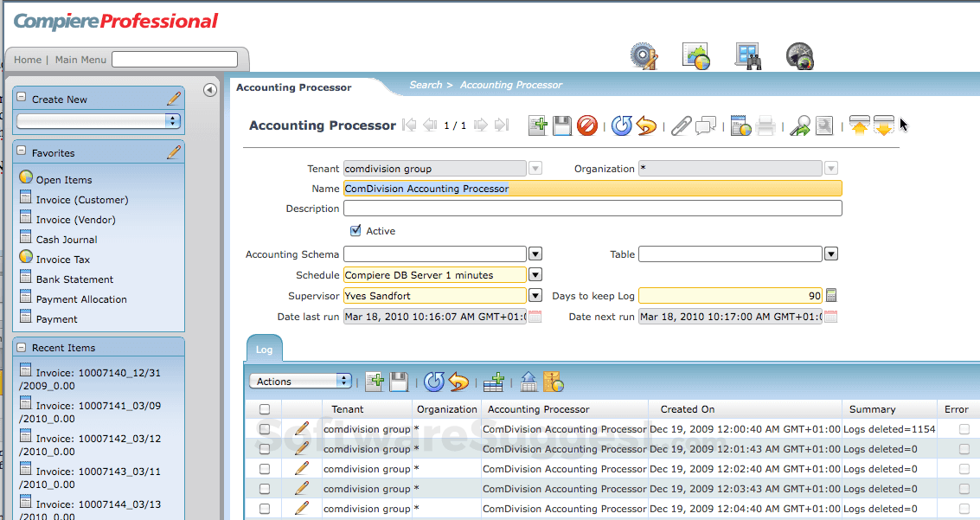Refresh the Accounting Processor record
The image size is (980, 520).
[621, 126]
